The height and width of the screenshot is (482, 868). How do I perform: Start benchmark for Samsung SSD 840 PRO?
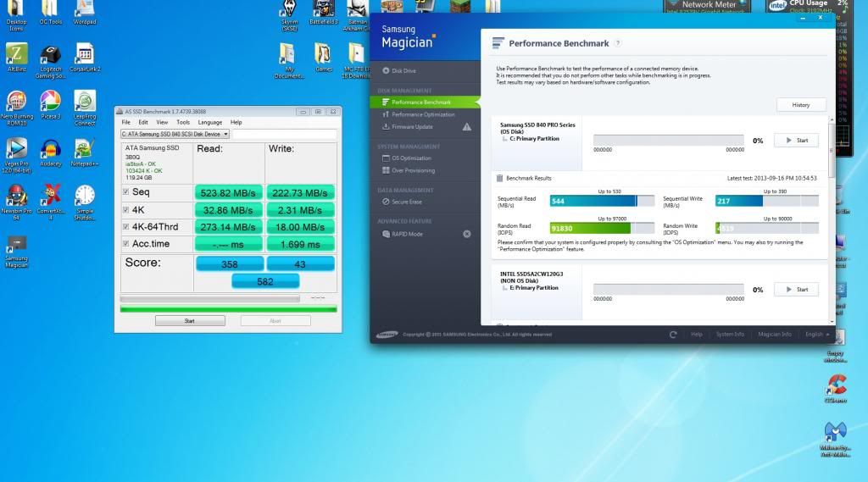click(797, 141)
